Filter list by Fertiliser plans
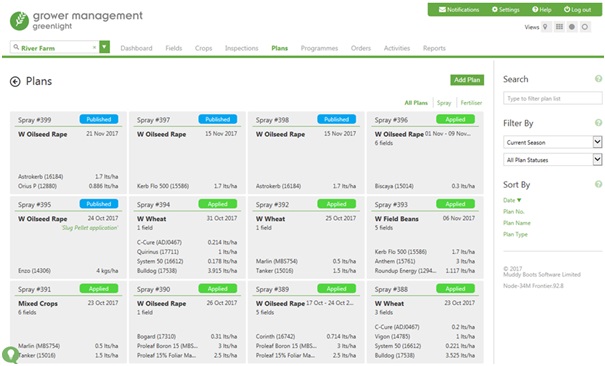Screen dimensions: 605x366 [x=471, y=103]
